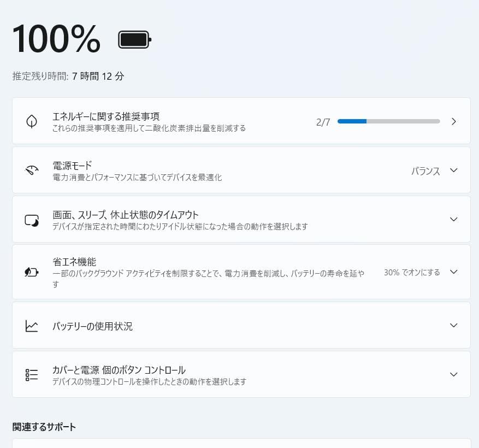Open the 電源モード dropdown showing バランス
Image resolution: width=479 pixels, height=448 pixels.
[453, 170]
